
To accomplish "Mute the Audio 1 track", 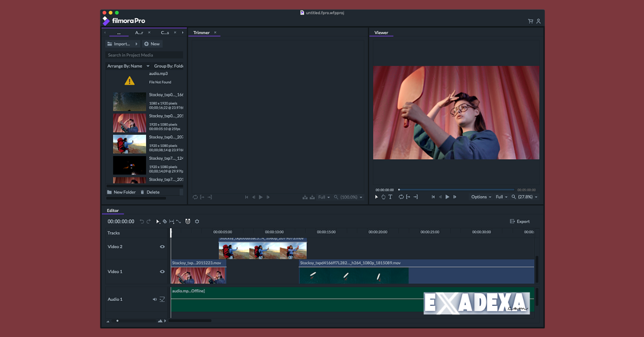I will click(155, 299).
